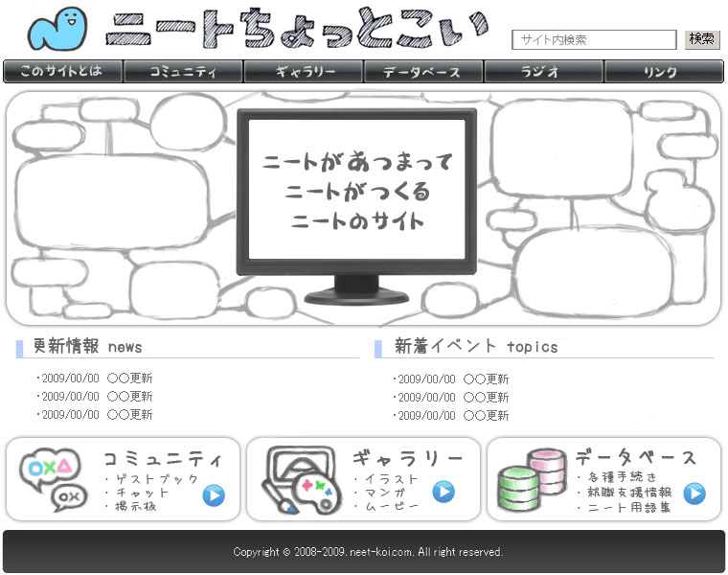The image size is (728, 575).
Task: Click the 新着イベント topics section heading
Action: [x=476, y=347]
